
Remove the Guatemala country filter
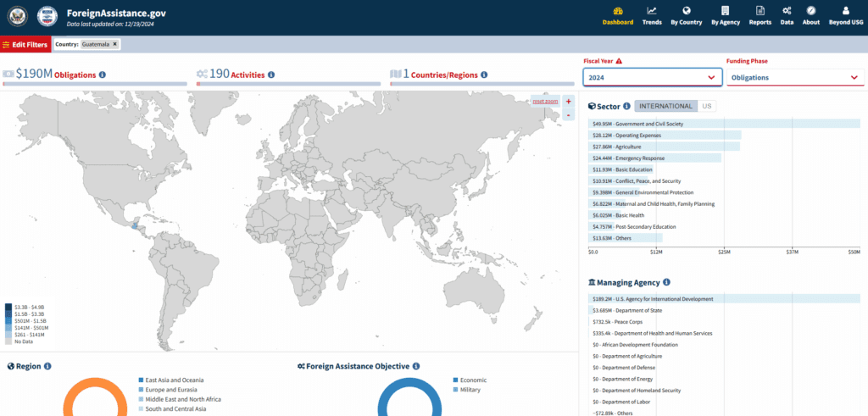(x=115, y=43)
